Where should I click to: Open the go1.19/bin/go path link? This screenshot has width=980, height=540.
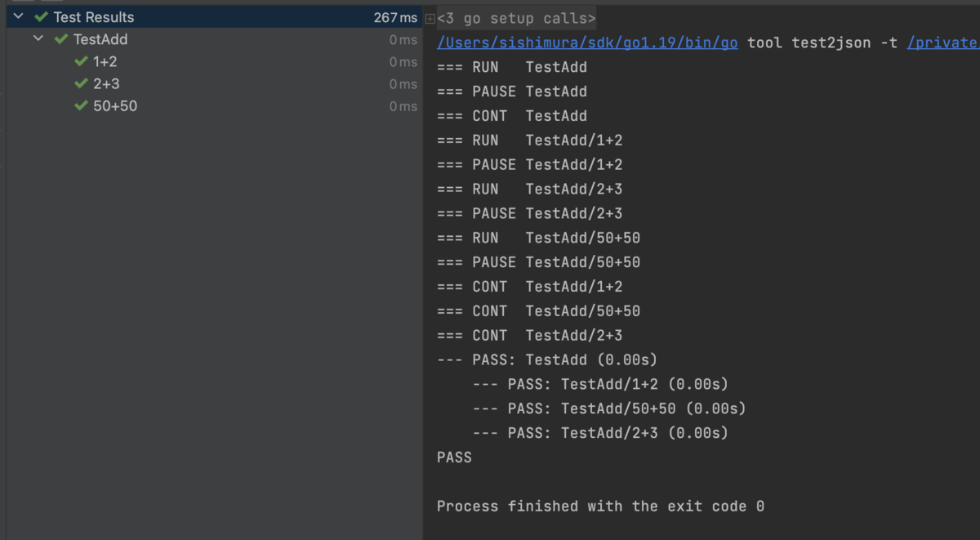click(587, 42)
